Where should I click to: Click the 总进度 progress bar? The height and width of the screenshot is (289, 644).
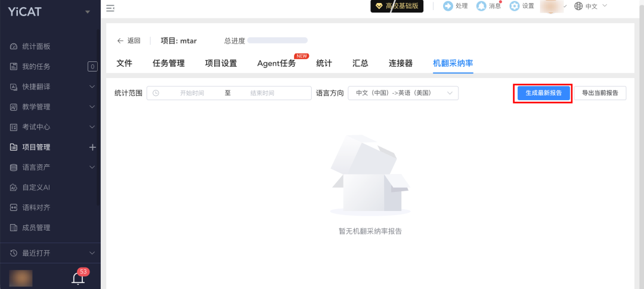point(277,41)
